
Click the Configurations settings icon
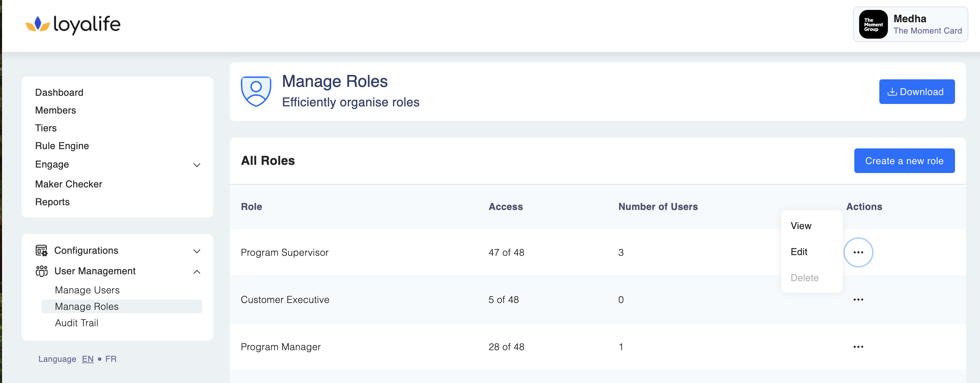pyautogui.click(x=41, y=250)
